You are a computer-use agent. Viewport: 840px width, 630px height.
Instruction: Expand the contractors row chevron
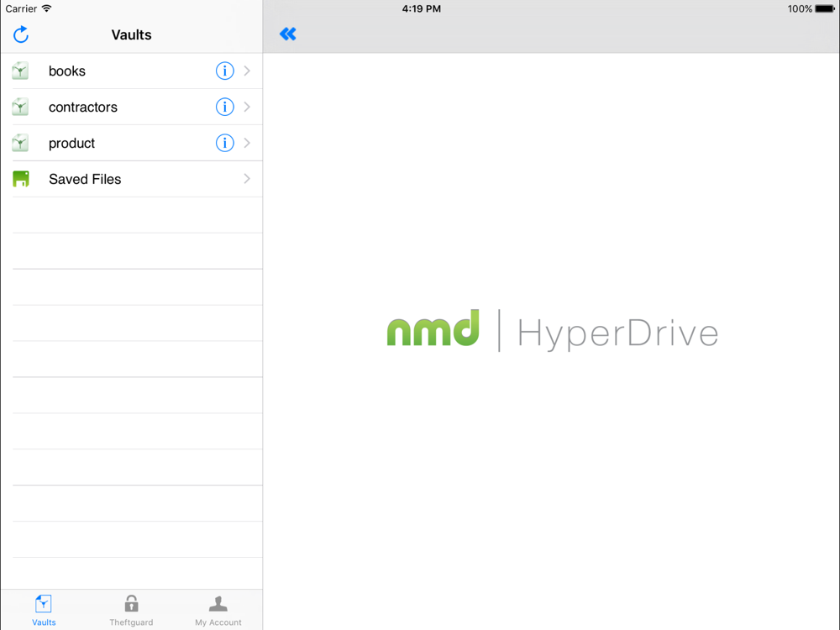[247, 107]
